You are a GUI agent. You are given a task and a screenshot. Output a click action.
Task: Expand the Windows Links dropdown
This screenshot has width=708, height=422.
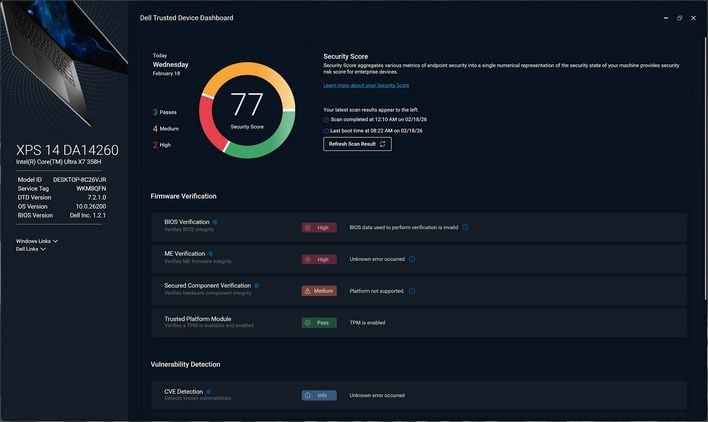coord(37,241)
